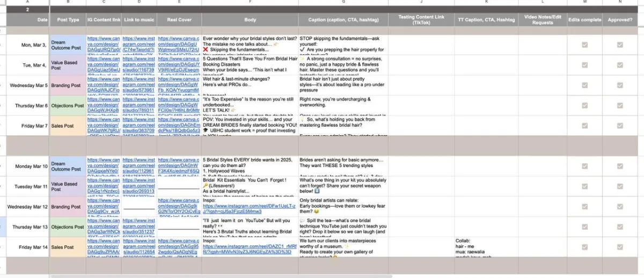This screenshot has height=278, width=644.
Task: Toggle Approved checkbox for Thursday Mar 13
Action: (620, 227)
